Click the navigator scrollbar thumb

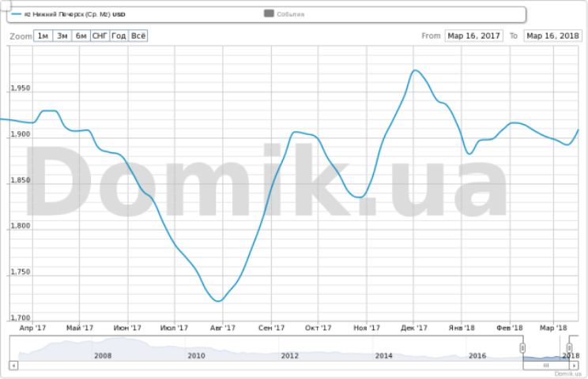pos(546,365)
